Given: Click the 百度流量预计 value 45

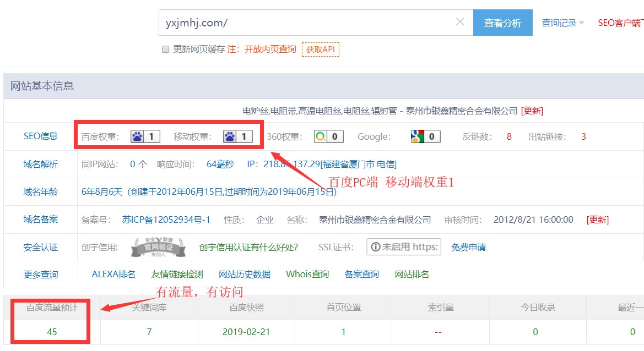Looking at the screenshot, I should tap(52, 332).
